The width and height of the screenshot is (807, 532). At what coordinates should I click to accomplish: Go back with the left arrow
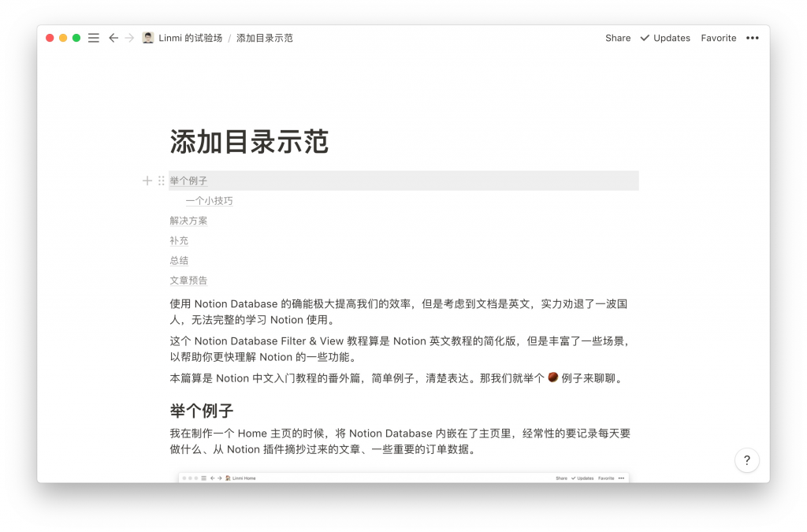(x=113, y=38)
